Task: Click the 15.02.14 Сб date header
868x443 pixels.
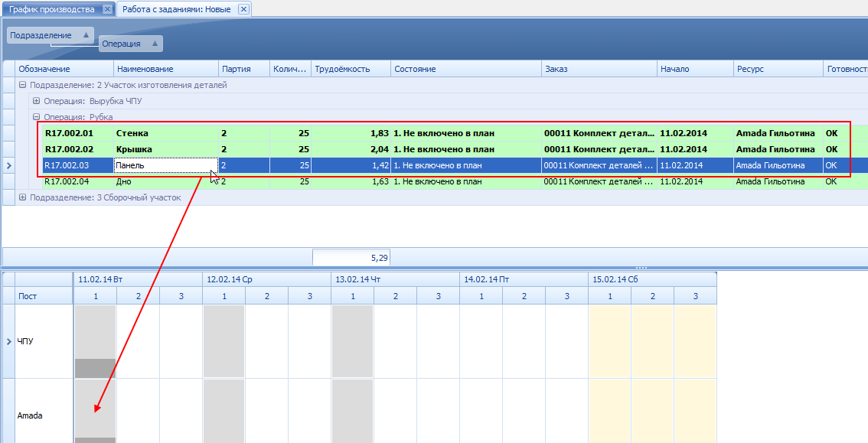Action: pyautogui.click(x=653, y=279)
